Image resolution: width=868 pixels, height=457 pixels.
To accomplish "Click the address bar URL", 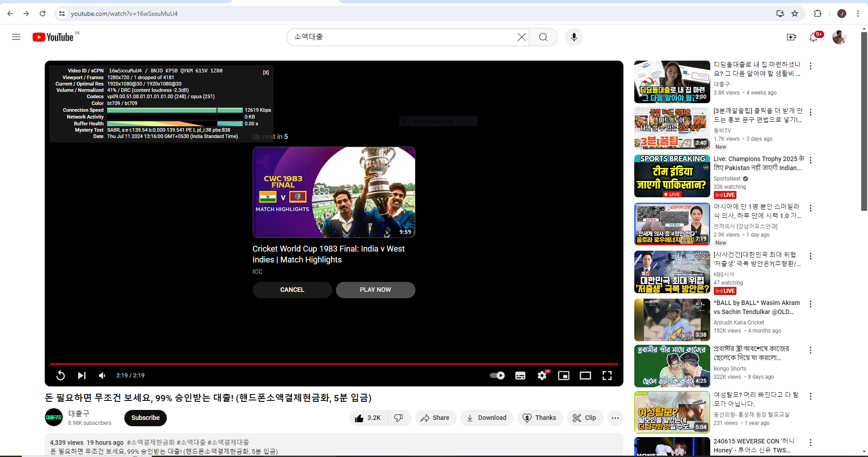I will coord(124,14).
